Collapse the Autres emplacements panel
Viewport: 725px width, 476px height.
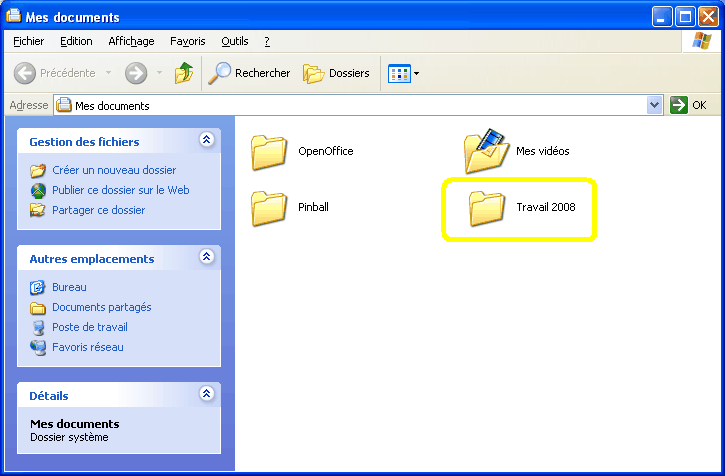click(x=207, y=256)
